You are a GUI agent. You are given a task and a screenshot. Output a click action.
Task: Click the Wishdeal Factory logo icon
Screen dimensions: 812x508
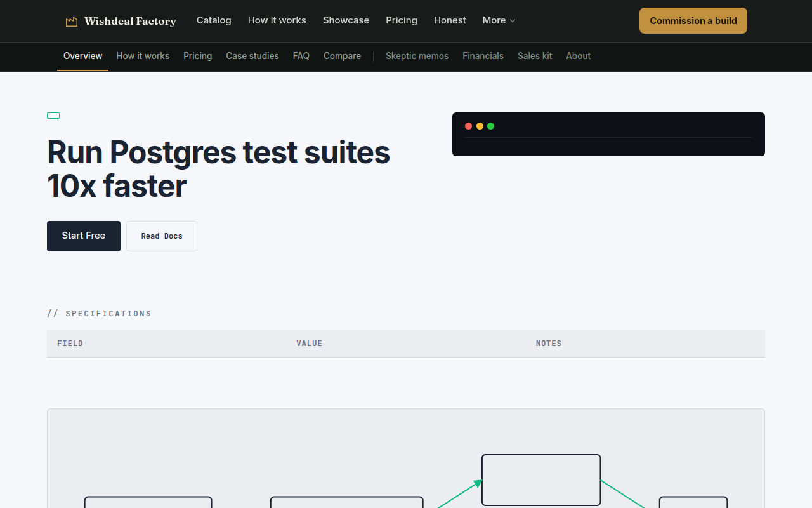[x=72, y=22]
